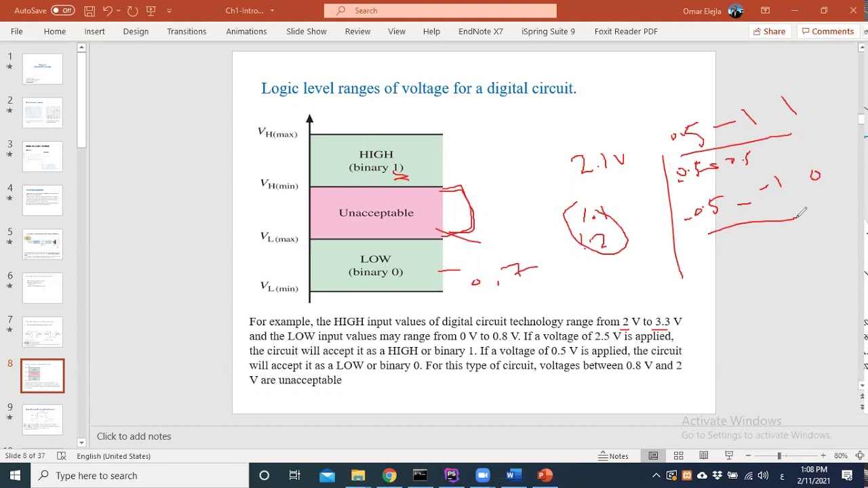Image resolution: width=868 pixels, height=488 pixels.
Task: Click English (United States) language status
Action: coord(113,456)
